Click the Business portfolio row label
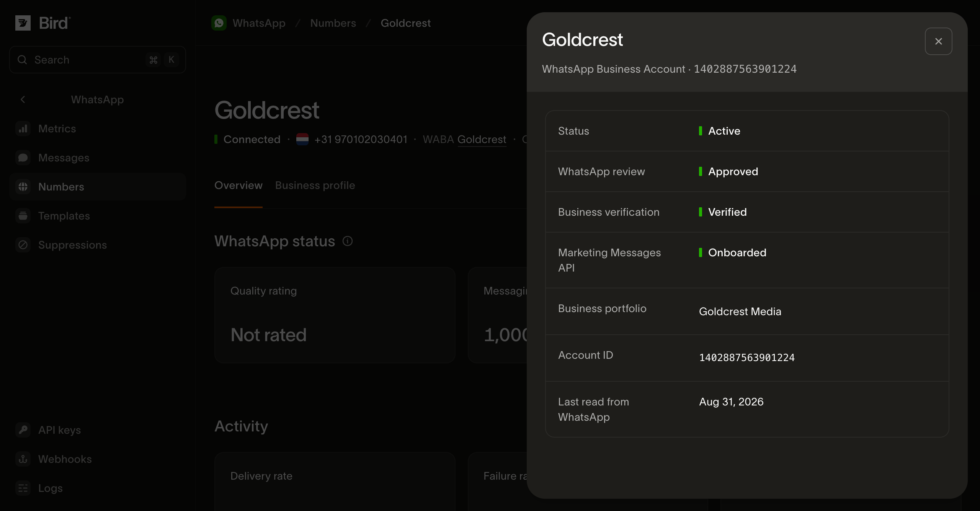 [x=602, y=308]
